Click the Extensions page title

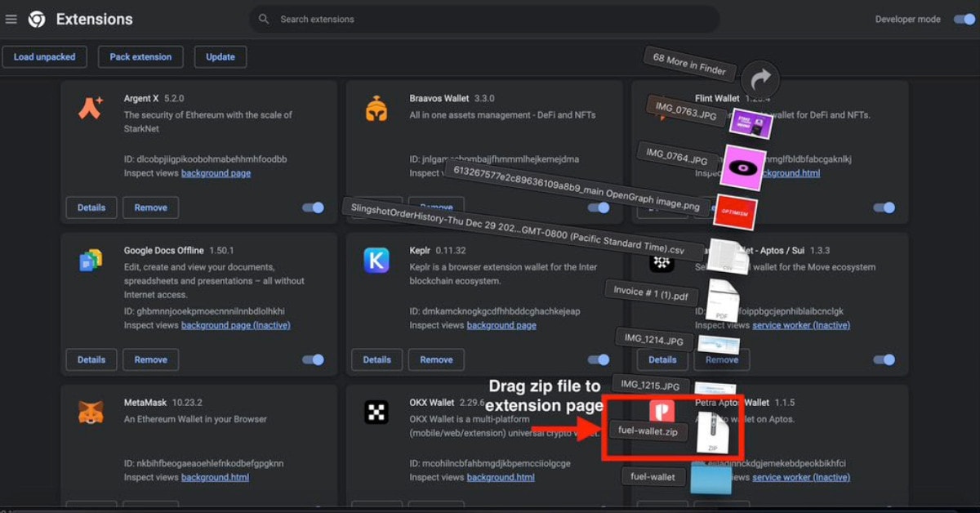(x=94, y=19)
